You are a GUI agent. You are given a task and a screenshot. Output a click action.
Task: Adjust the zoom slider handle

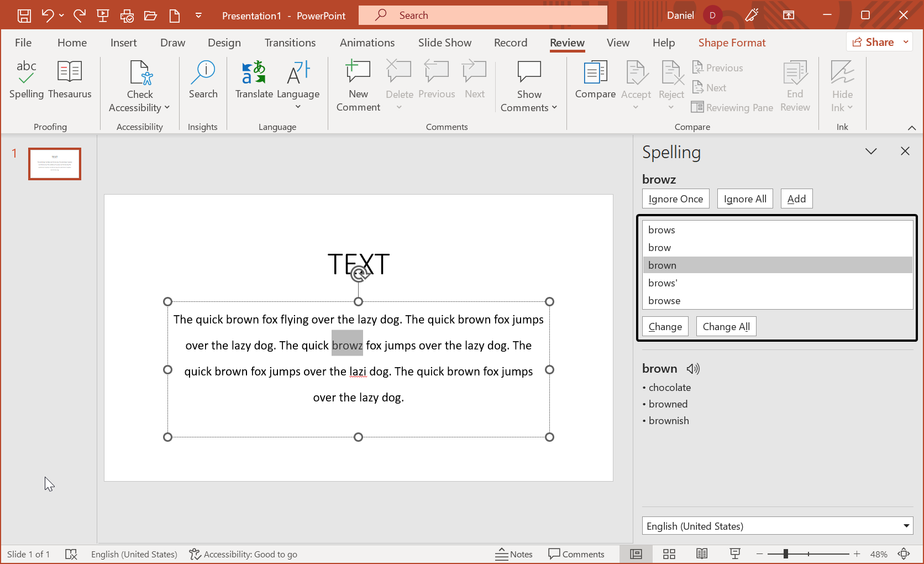click(x=785, y=554)
